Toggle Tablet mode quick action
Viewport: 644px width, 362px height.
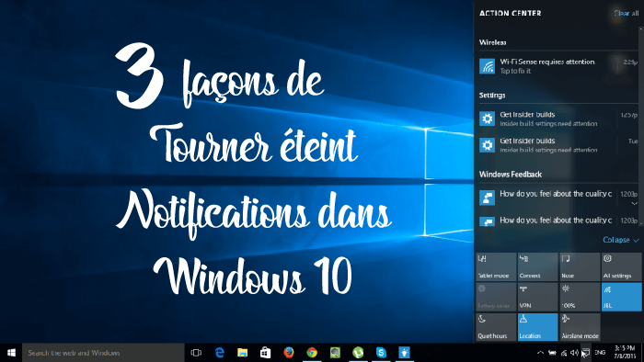coord(496,266)
